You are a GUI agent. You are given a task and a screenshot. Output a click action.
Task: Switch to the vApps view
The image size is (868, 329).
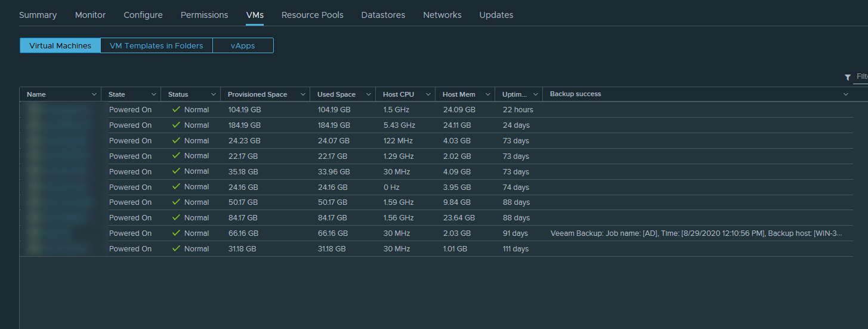(x=243, y=46)
